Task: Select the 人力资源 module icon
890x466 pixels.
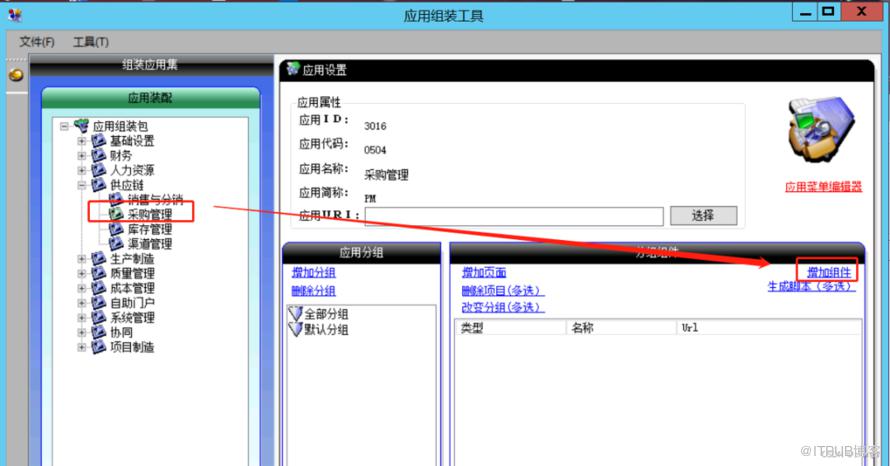Action: (99, 170)
